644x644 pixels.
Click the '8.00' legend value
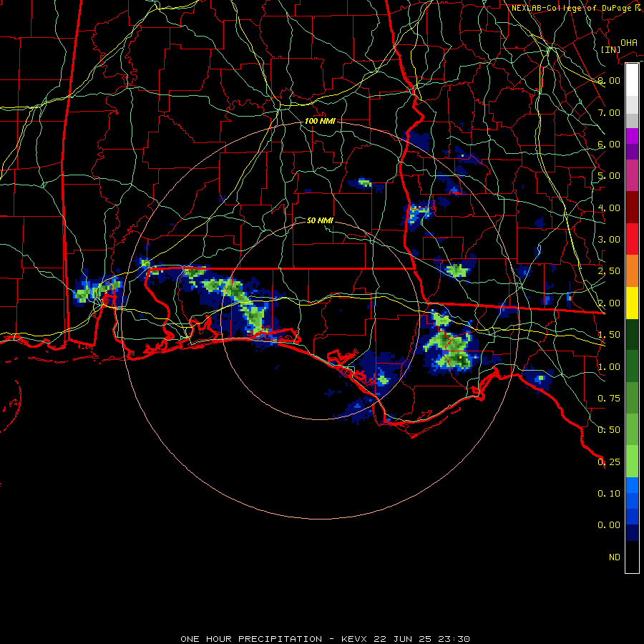tap(609, 80)
